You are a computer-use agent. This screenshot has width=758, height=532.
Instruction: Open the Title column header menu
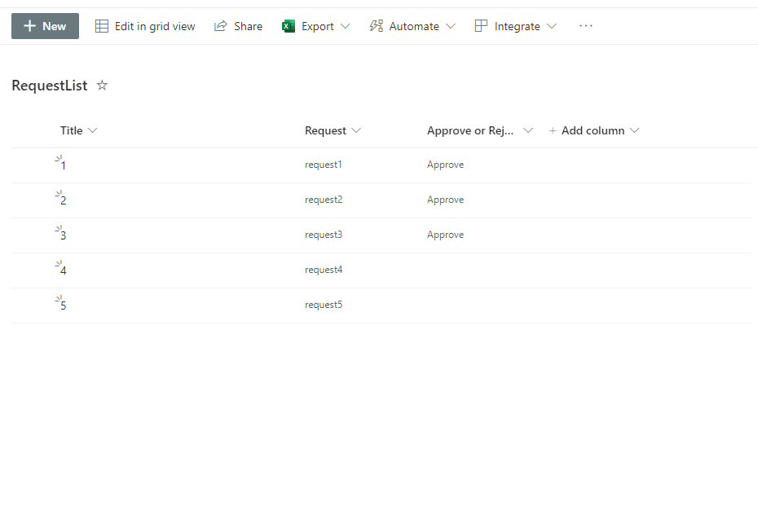pyautogui.click(x=93, y=130)
